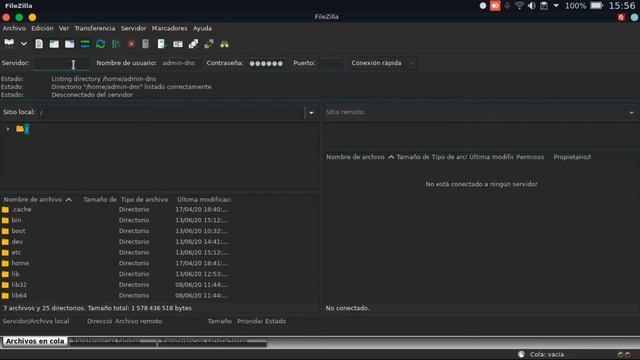Toggle the local directory tree
The height and width of the screenshot is (360, 640).
tap(54, 44)
